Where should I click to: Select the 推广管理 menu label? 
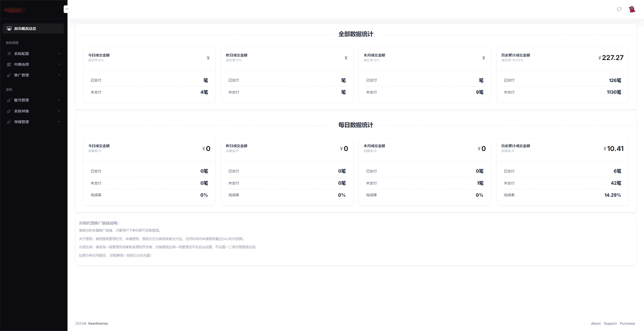tap(21, 75)
